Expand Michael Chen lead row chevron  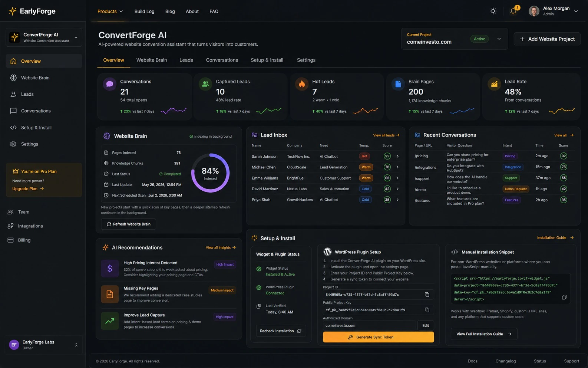pyautogui.click(x=397, y=167)
